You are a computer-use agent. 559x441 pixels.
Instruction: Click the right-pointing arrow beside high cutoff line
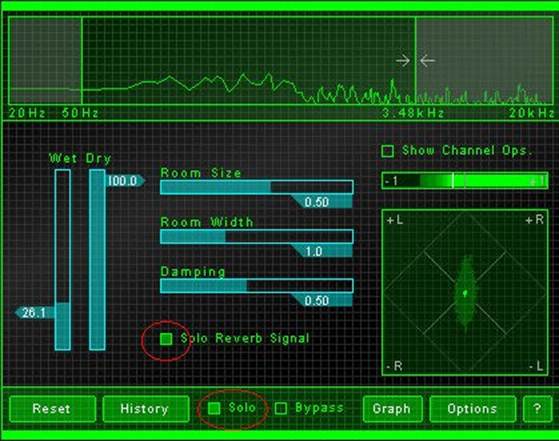[403, 61]
